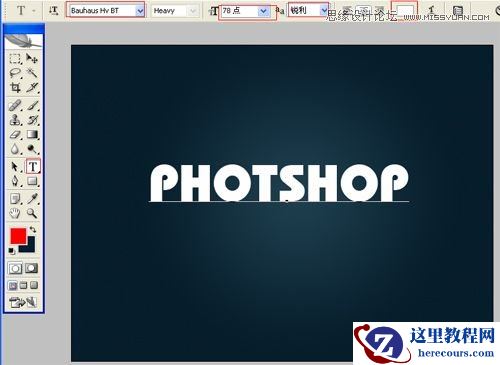This screenshot has height=365, width=500.
Task: Select the Blur tool
Action: coord(15,149)
